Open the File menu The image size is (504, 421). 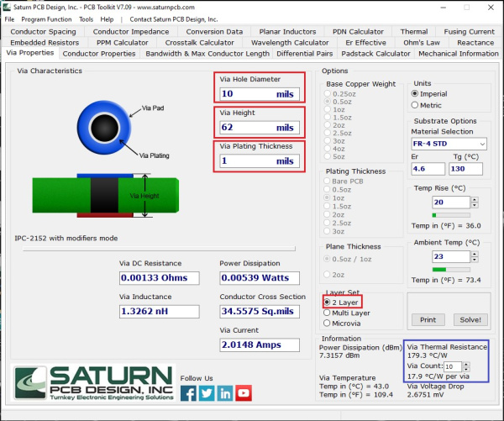[9, 19]
